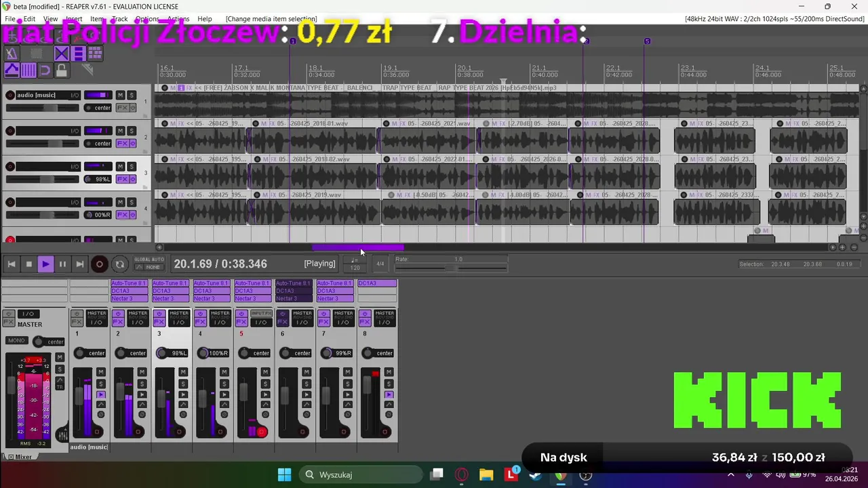Toggle phase button on mixer channel 2
Viewport: 868px width, 488px height.
(x=142, y=414)
